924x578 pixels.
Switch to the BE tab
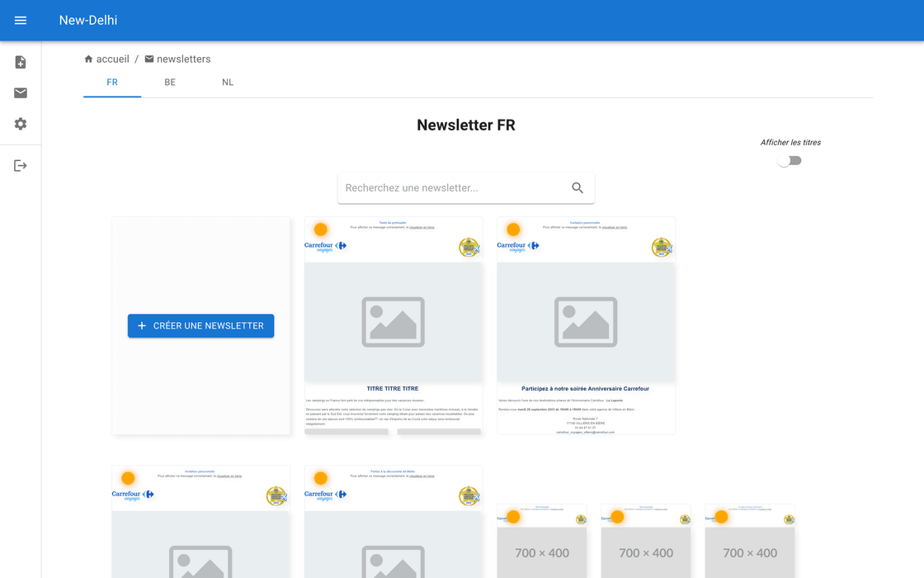point(170,83)
